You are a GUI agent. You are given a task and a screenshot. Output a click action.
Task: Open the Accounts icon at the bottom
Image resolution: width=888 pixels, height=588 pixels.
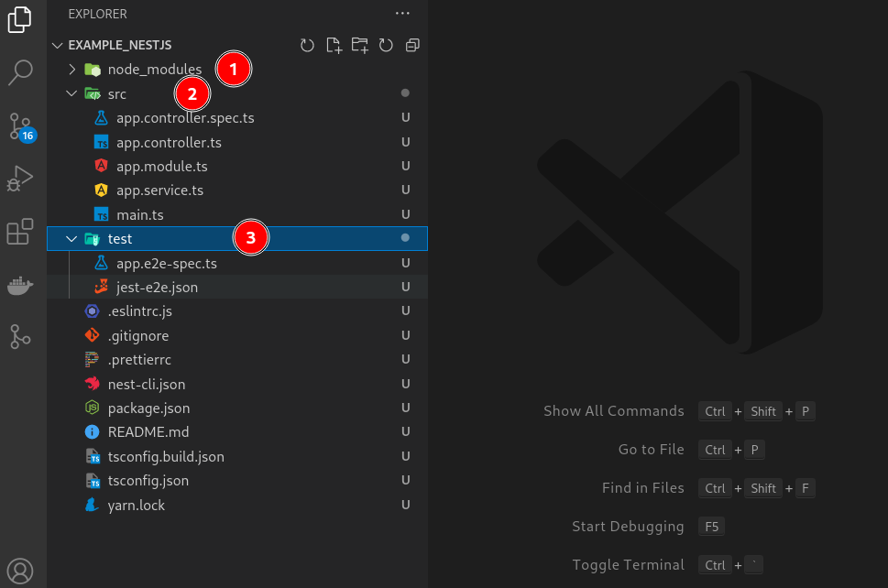(x=20, y=570)
